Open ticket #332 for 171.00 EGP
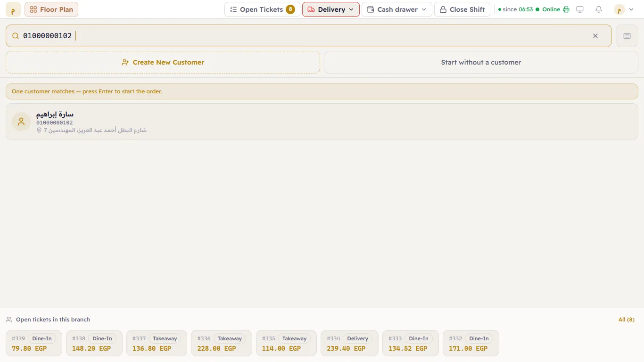The height and width of the screenshot is (362, 644). [471, 343]
